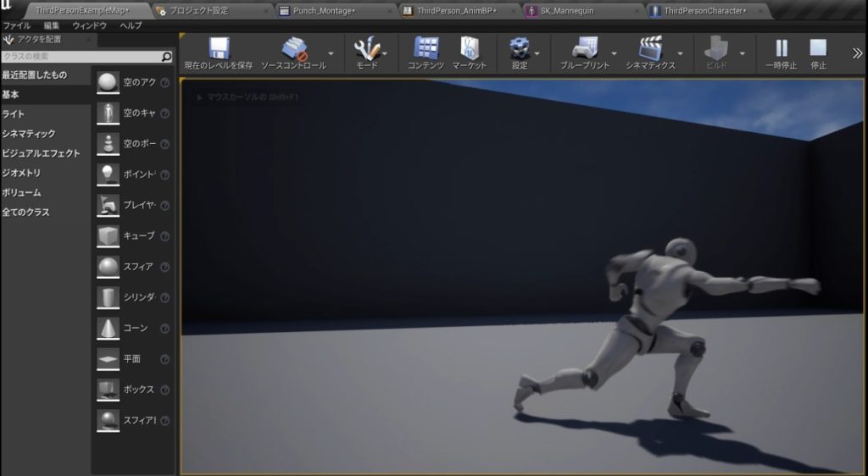Open Settings (設定) dropdown arrow
The width and height of the screenshot is (868, 476).
(x=537, y=53)
